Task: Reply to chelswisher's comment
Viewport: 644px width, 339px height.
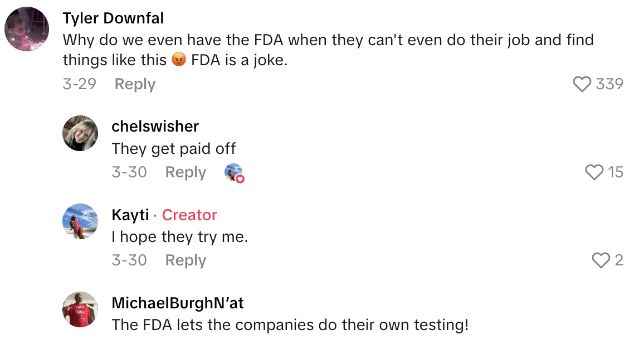Action: click(x=186, y=172)
